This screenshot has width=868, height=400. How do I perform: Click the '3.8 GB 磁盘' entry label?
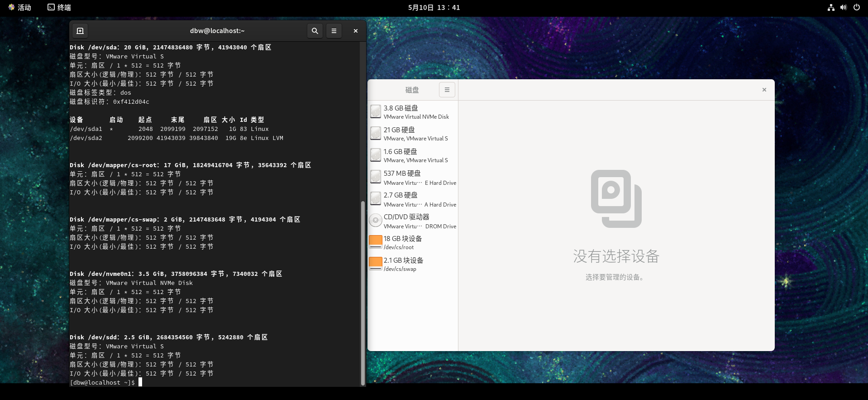tap(401, 108)
